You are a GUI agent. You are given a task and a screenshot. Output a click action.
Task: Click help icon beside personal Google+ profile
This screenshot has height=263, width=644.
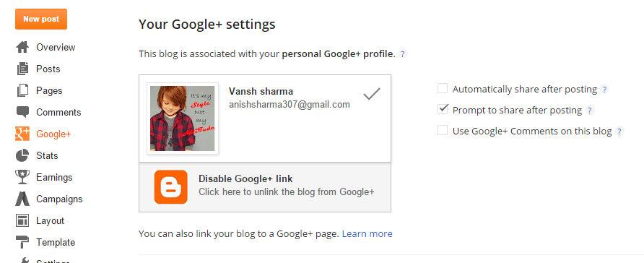pos(403,54)
